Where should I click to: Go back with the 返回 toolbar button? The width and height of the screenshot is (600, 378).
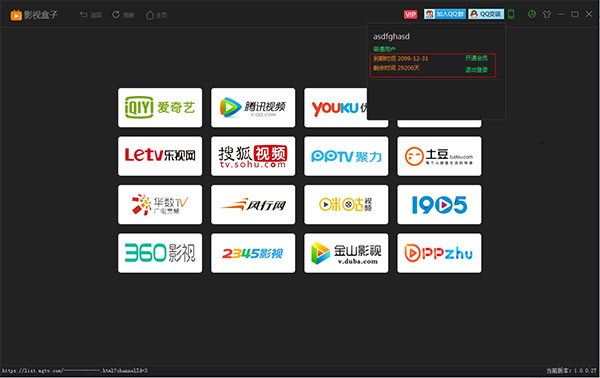click(x=91, y=15)
